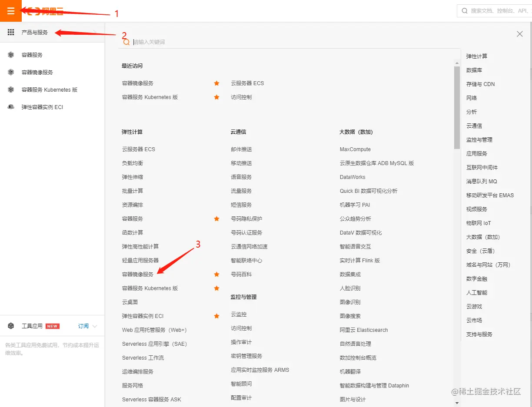The width and height of the screenshot is (532, 407).
Task: Click the sidebar icon next to 容器镜像服务
Action: (11, 72)
